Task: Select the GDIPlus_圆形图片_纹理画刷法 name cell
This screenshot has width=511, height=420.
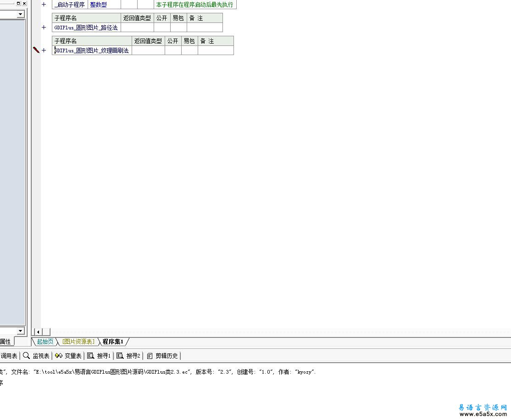Action: 92,50
